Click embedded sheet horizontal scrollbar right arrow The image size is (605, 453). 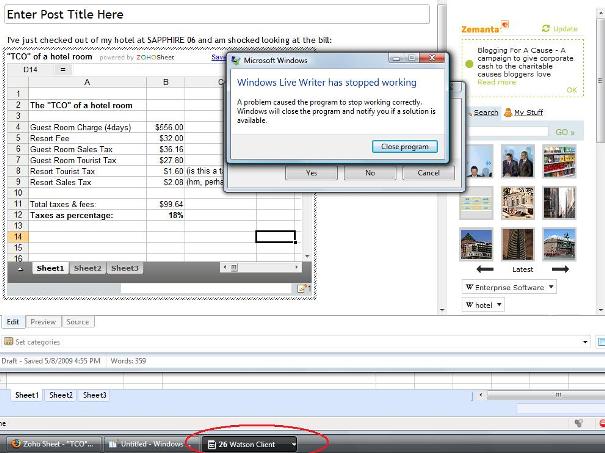[296, 267]
